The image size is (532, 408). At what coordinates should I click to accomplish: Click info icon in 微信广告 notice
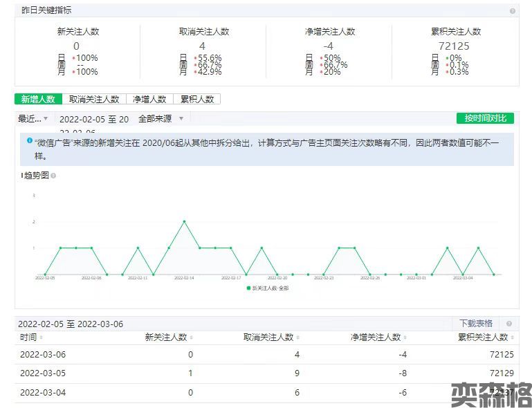click(x=30, y=140)
